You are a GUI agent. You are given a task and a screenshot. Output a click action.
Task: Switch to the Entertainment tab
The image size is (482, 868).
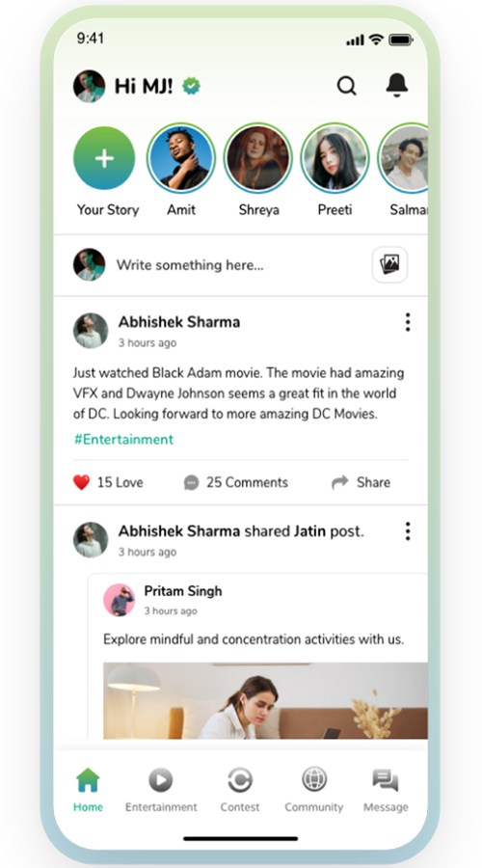(161, 791)
